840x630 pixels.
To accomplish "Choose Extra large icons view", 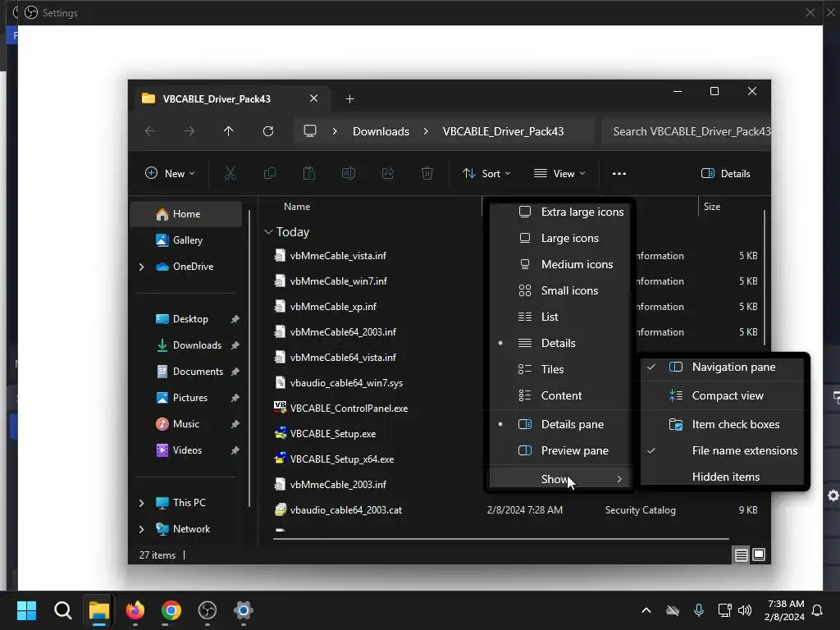I will point(559,212).
